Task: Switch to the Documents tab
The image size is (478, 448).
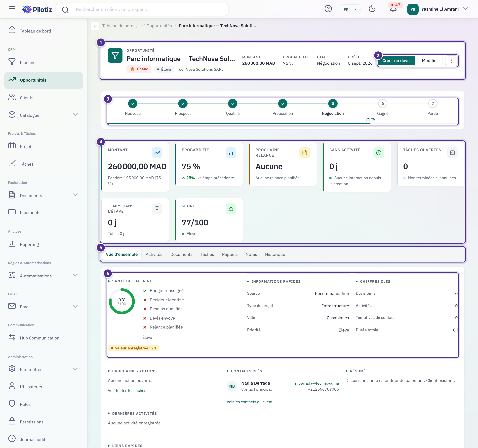Action: 181,254
